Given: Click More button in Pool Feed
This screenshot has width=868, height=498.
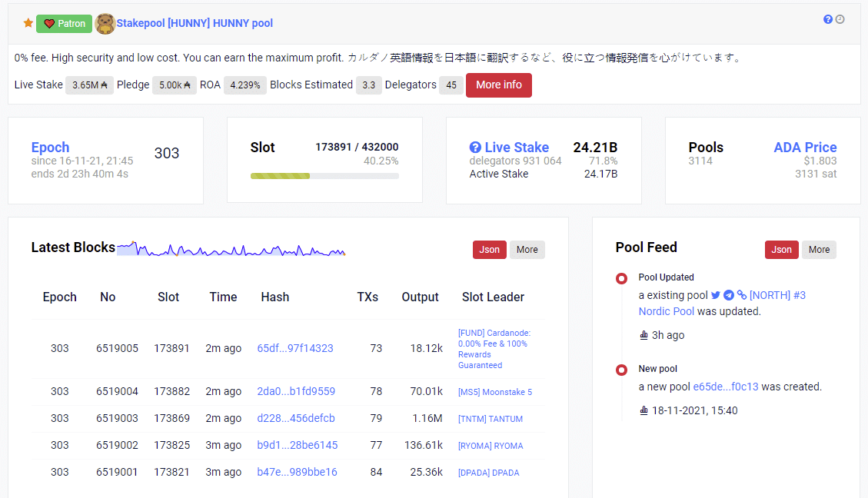Looking at the screenshot, I should pos(819,249).
